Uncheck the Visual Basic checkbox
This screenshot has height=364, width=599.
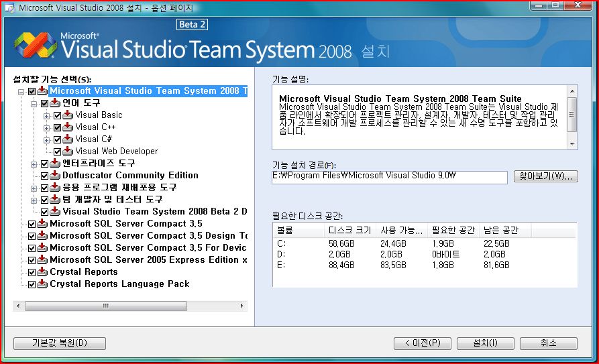pyautogui.click(x=57, y=116)
